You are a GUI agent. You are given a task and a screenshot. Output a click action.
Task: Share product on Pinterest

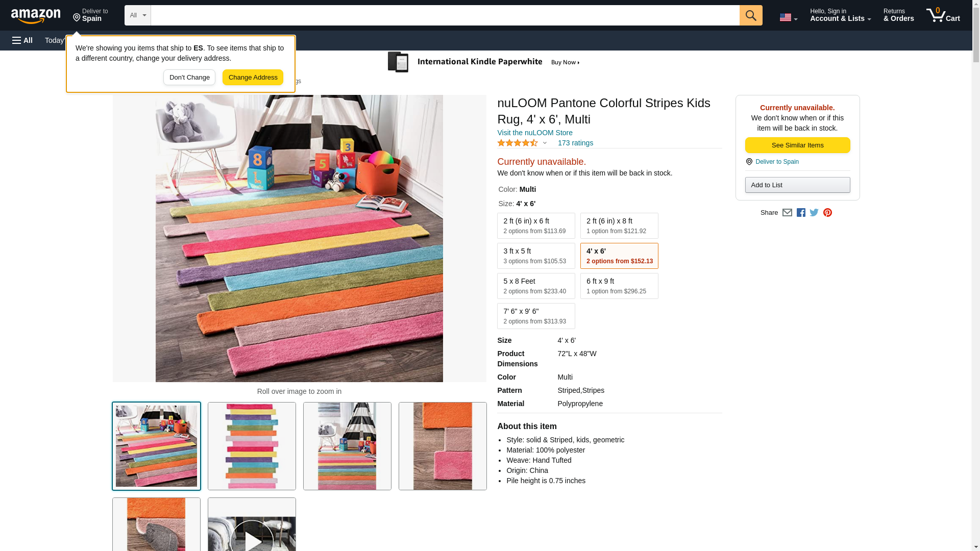(x=827, y=213)
